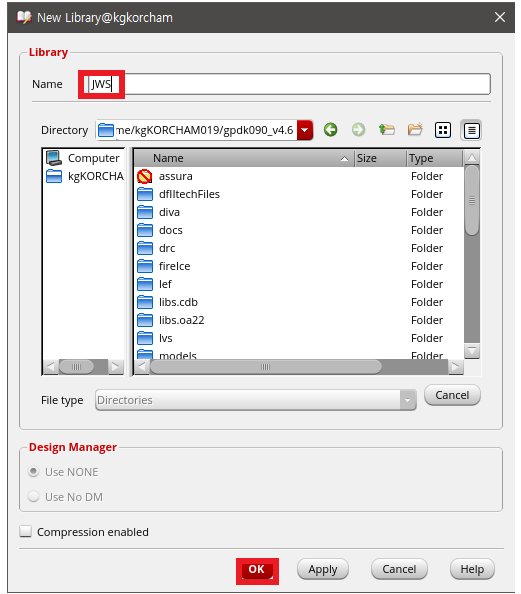Open the File type Directories dropdown

(x=256, y=400)
